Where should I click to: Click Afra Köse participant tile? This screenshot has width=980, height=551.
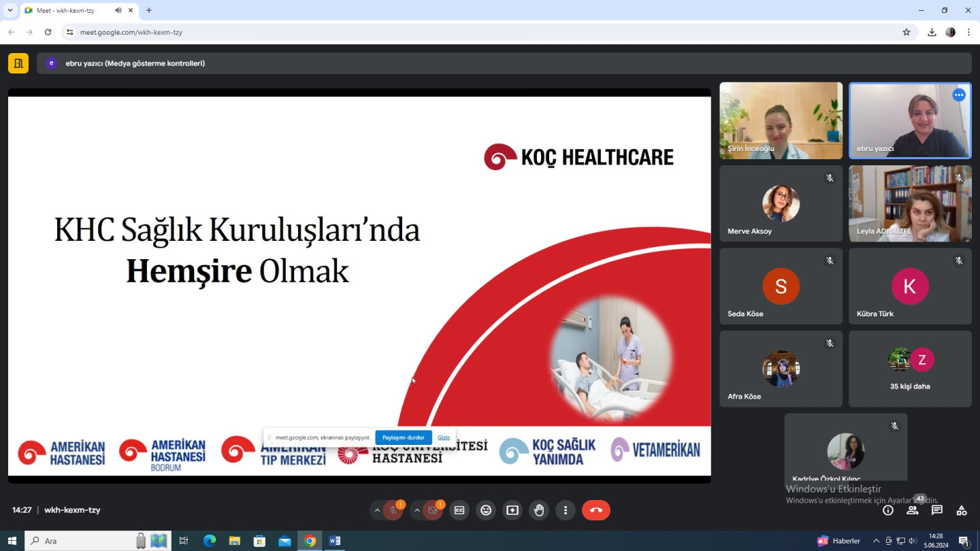click(781, 369)
